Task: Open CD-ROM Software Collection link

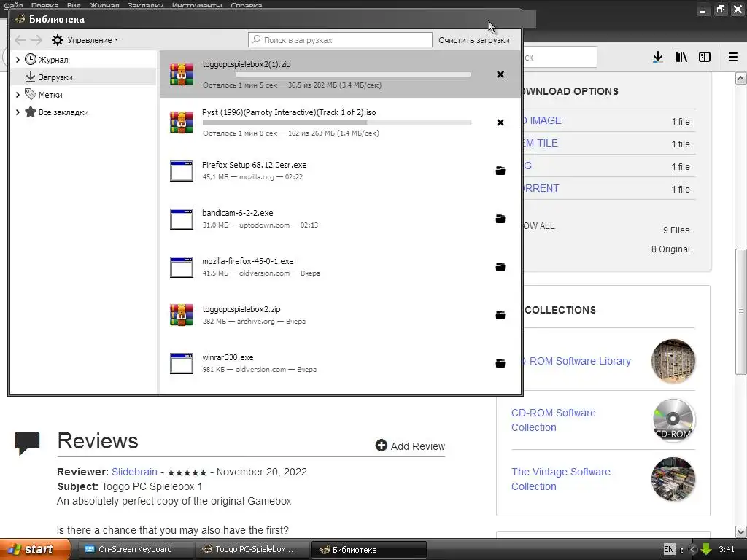Action: (x=553, y=420)
